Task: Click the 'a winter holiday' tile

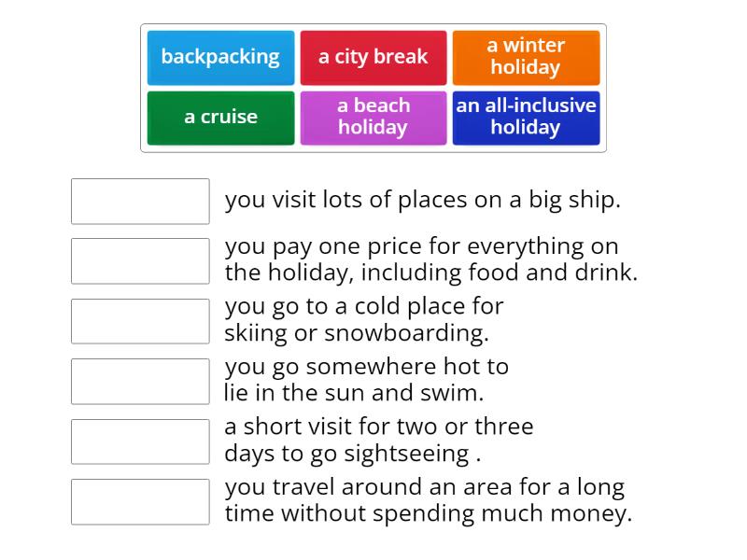Action: [526, 57]
